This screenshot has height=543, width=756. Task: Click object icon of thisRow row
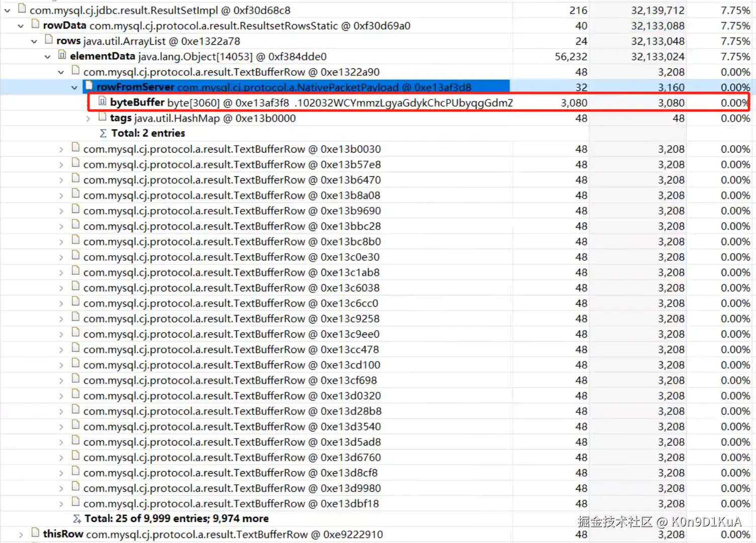35,532
